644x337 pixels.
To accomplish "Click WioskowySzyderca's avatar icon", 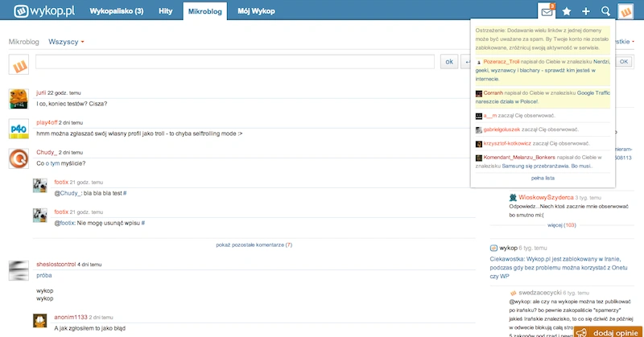I will tap(513, 197).
